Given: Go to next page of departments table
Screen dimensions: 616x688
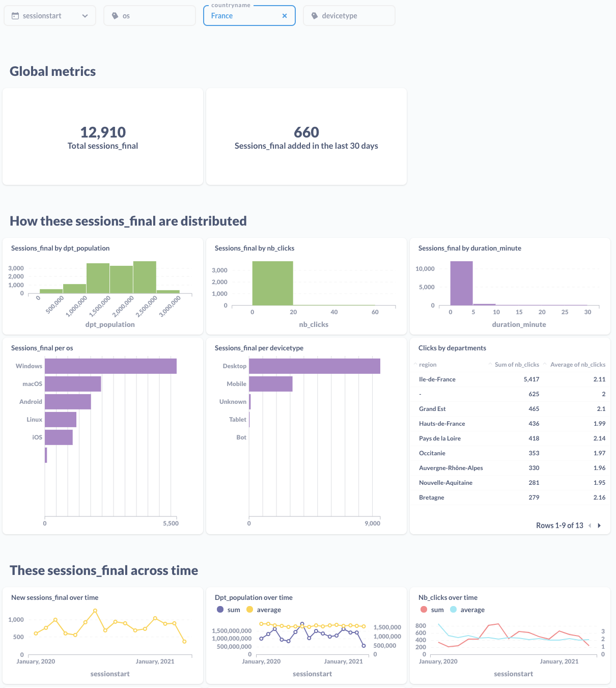Looking at the screenshot, I should click(599, 526).
